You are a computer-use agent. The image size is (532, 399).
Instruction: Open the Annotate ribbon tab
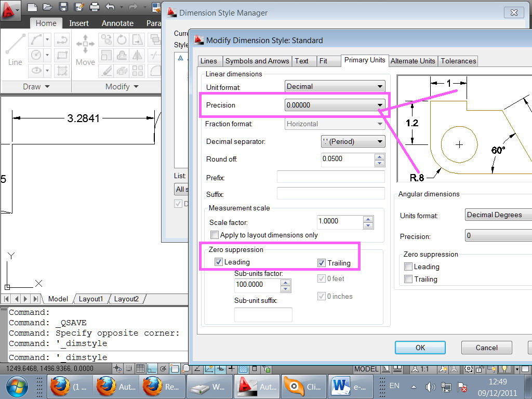117,23
